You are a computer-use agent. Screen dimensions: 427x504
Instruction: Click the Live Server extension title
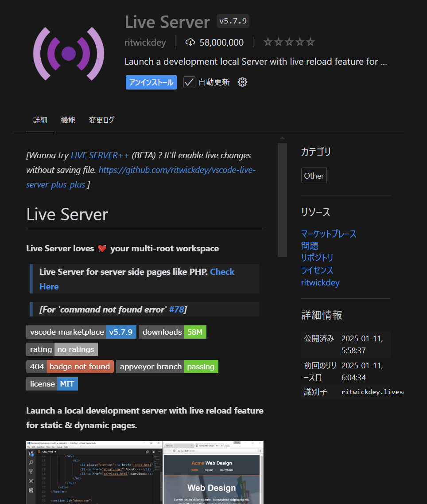tap(167, 22)
